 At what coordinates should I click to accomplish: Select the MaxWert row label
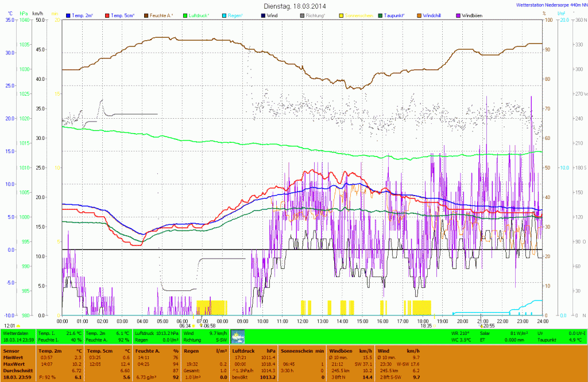point(14,364)
